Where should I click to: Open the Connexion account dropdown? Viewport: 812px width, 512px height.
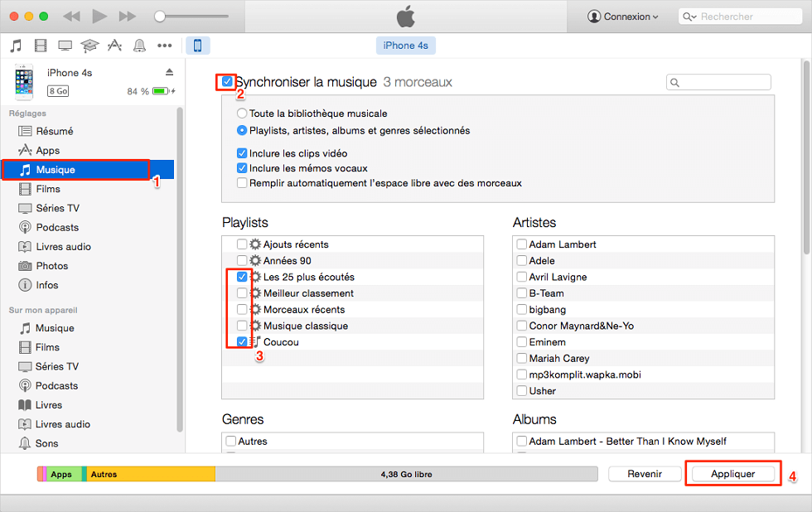(x=623, y=17)
